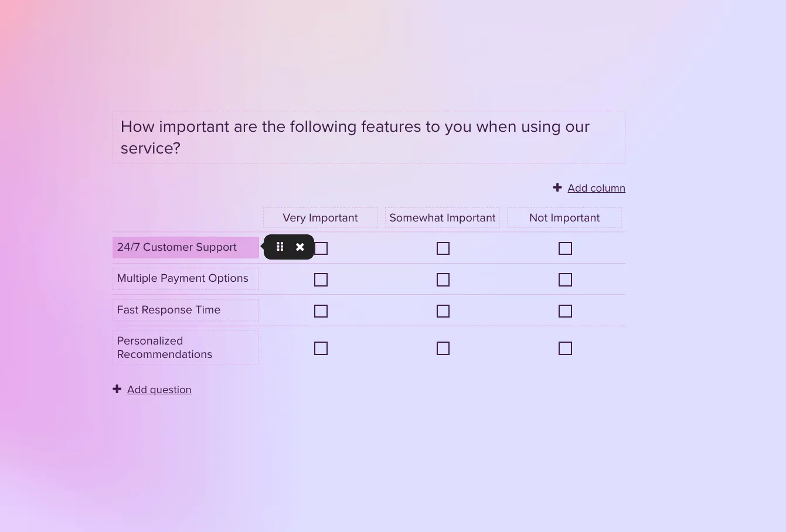The image size is (786, 532).
Task: Check Not Important for Fast Response Time
Action: [x=565, y=311]
